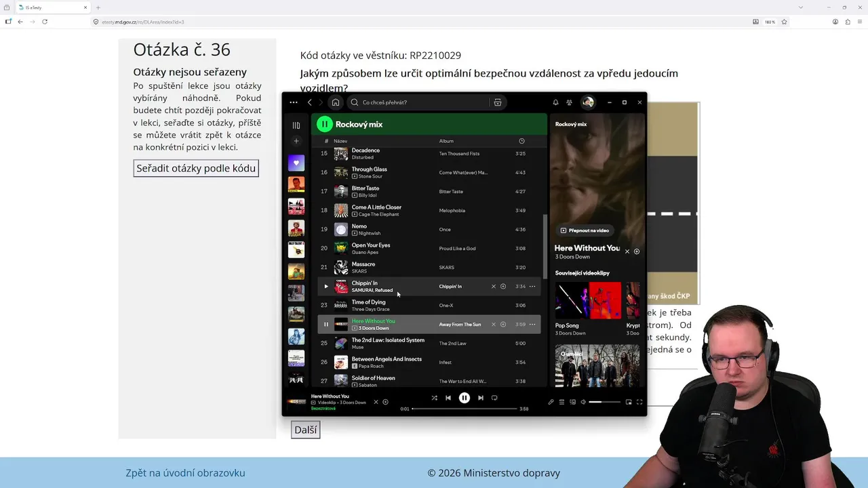Adjust the Spotify volume slider
The image size is (868, 488).
click(x=604, y=402)
